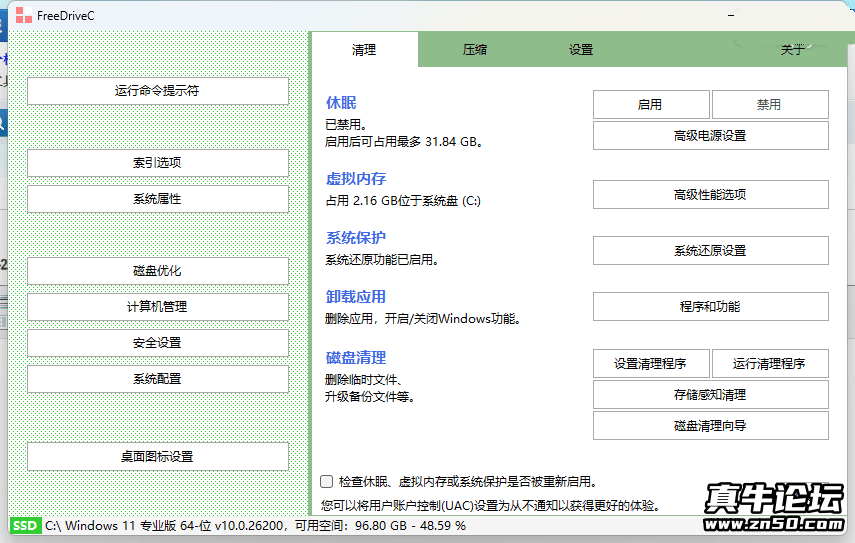Minimize the FreeDriveC window
Image resolution: width=855 pixels, height=543 pixels.
coord(732,15)
